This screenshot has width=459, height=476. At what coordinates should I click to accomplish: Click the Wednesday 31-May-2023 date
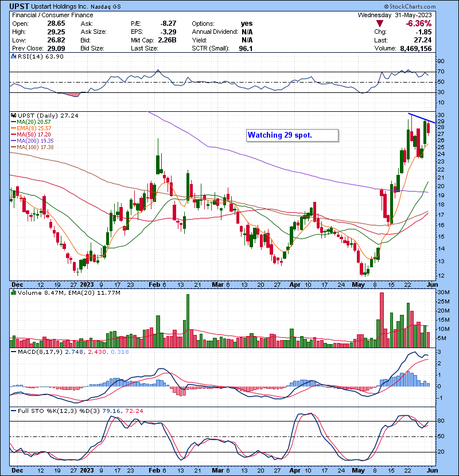[394, 15]
